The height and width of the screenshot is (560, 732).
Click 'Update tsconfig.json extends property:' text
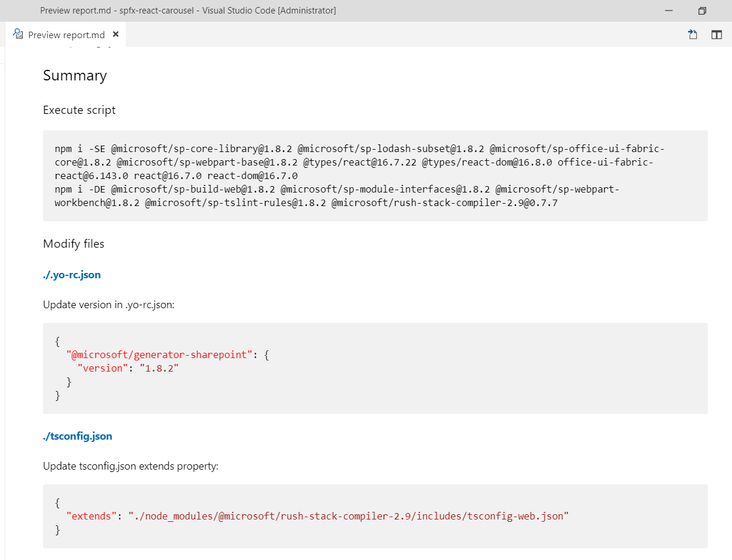130,466
